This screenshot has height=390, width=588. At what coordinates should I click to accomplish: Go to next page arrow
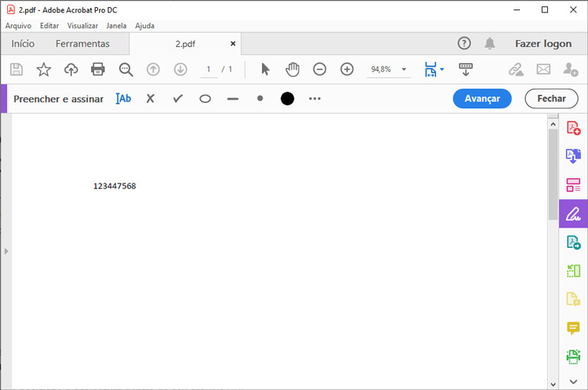pos(180,69)
